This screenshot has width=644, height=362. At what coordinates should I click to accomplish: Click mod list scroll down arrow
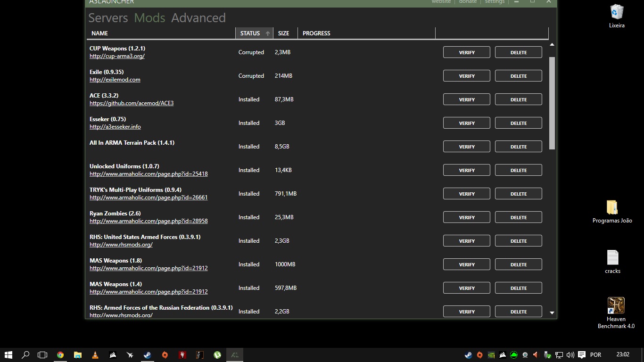pyautogui.click(x=552, y=313)
